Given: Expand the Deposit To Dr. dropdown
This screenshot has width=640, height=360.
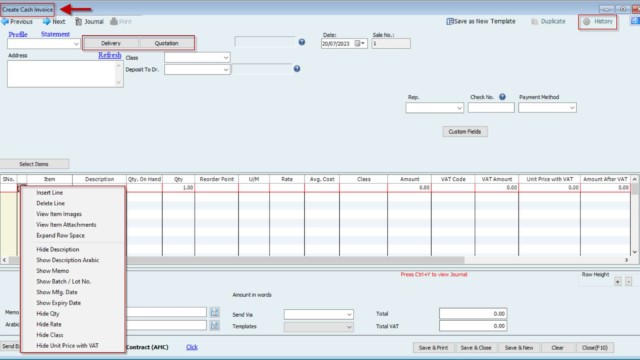Looking at the screenshot, I should coord(226,70).
